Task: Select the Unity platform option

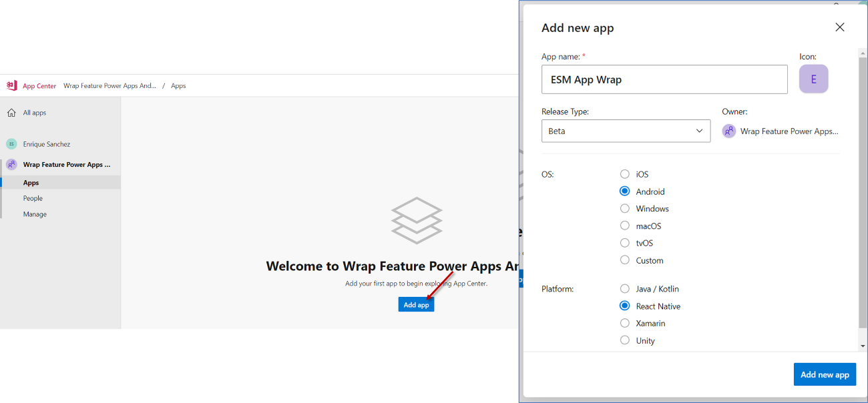Action: pyautogui.click(x=625, y=340)
